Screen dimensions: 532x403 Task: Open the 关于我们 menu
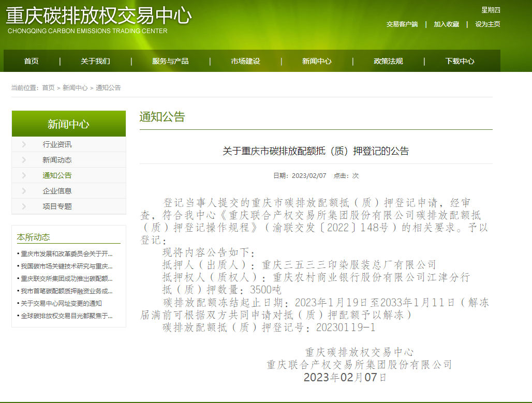pos(95,61)
